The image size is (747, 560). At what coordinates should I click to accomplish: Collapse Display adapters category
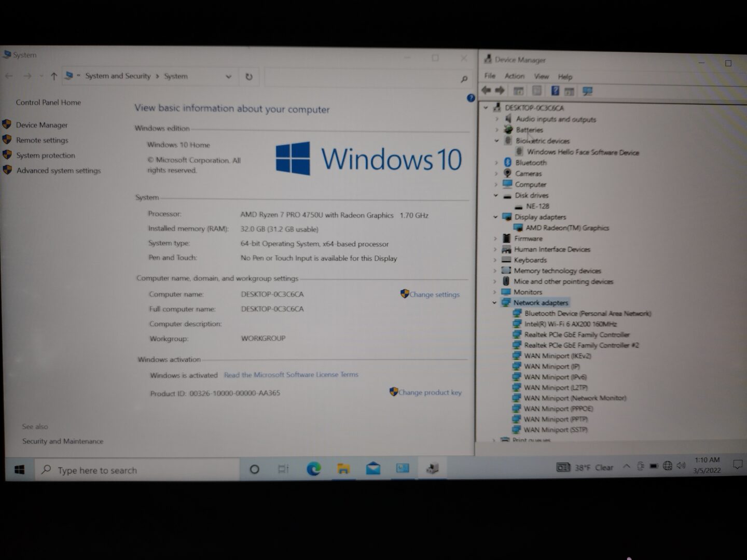coord(495,217)
